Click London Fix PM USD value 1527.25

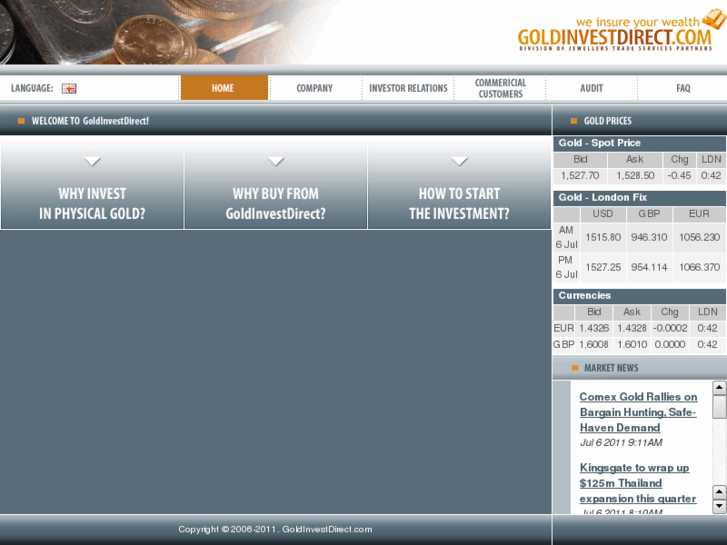(603, 267)
